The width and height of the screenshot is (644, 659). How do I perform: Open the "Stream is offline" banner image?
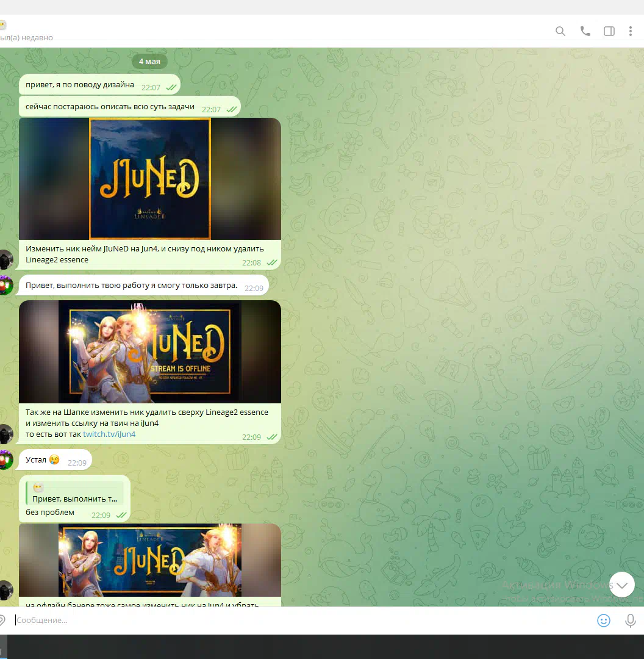tap(150, 352)
